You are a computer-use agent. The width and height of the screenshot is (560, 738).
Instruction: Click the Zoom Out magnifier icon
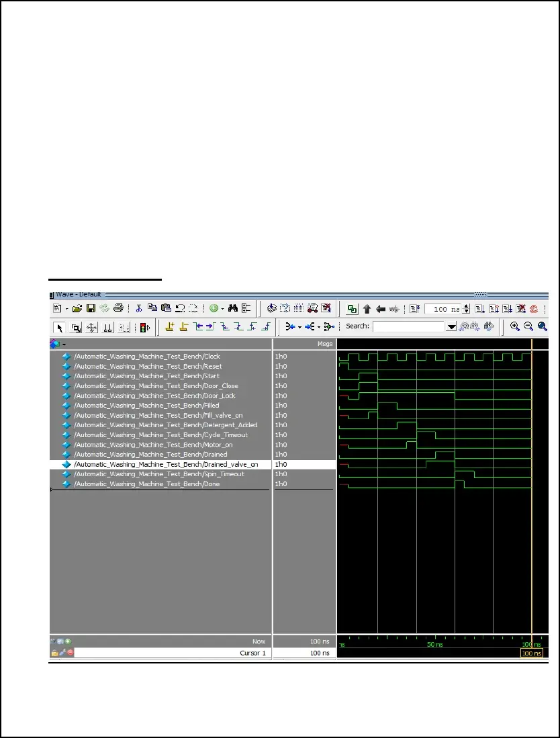pos(528,327)
